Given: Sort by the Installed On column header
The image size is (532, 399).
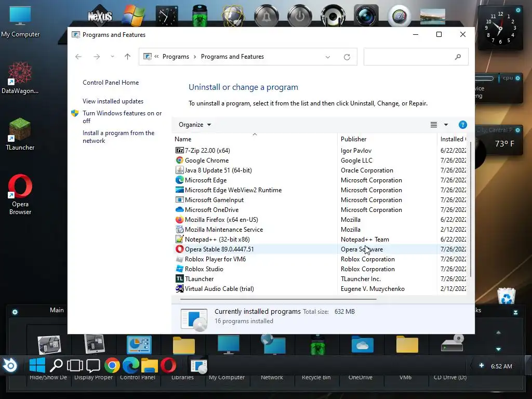Looking at the screenshot, I should (x=453, y=139).
